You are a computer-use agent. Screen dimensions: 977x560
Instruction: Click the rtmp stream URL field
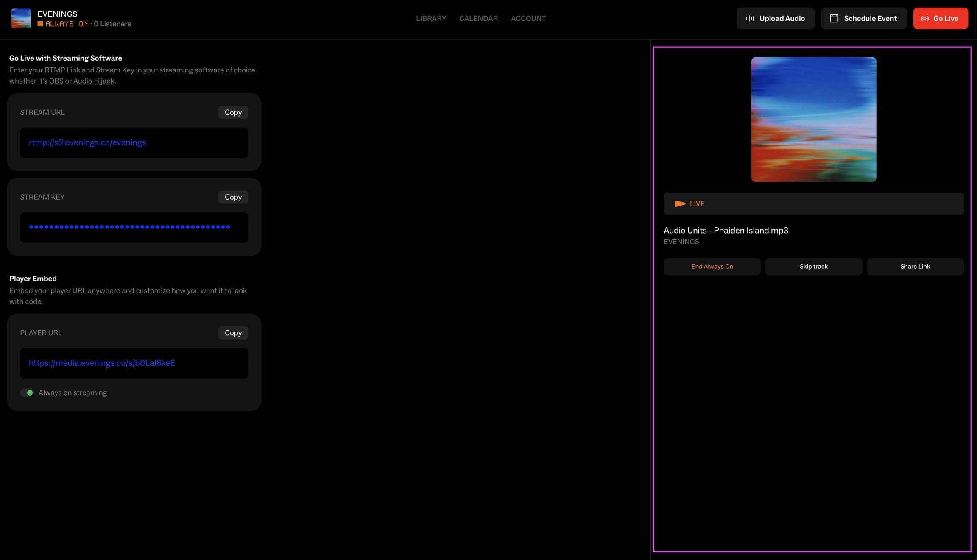[134, 143]
